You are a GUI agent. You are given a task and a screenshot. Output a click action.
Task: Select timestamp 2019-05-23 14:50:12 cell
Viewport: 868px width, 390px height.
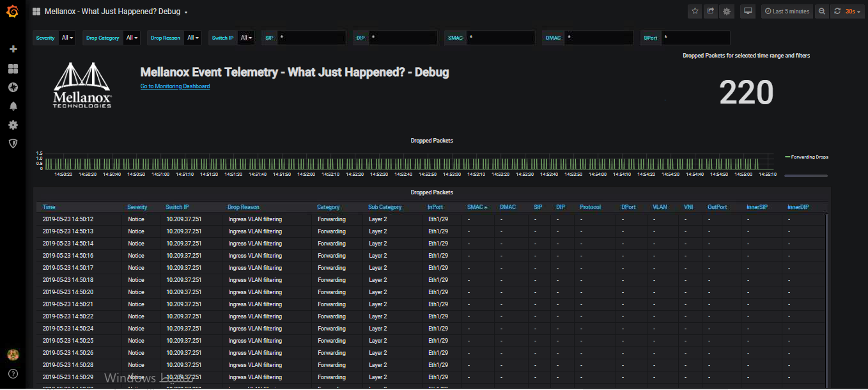(68, 219)
